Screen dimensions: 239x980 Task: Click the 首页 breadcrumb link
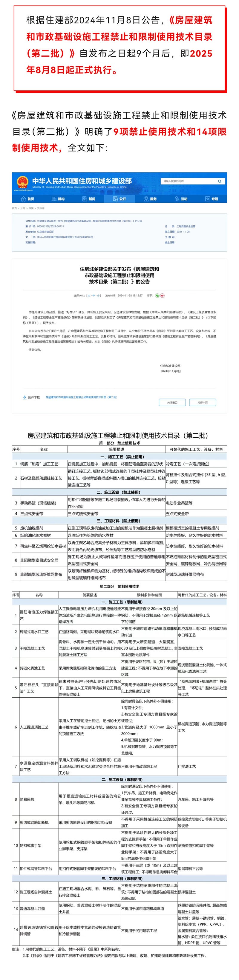click(x=14, y=208)
